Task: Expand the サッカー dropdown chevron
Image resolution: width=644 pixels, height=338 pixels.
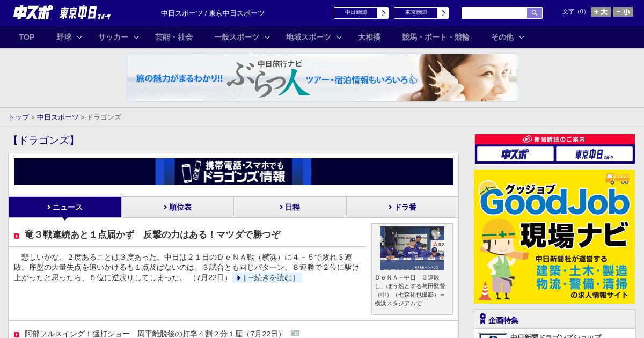Action: click(136, 37)
